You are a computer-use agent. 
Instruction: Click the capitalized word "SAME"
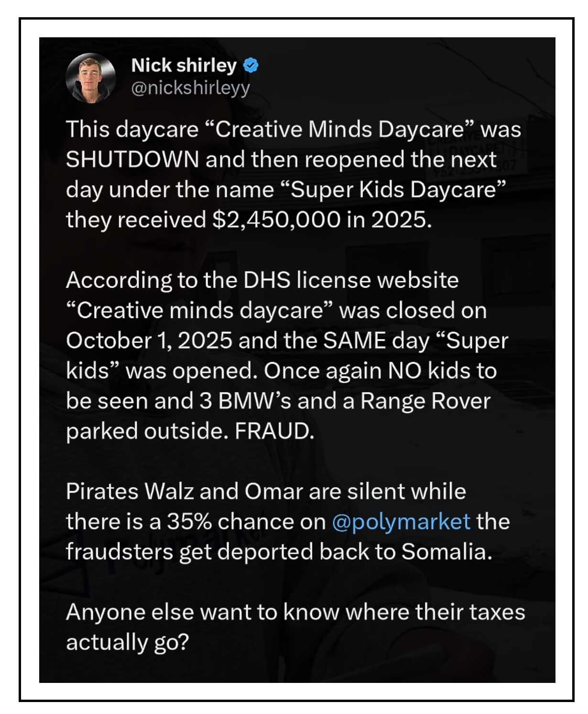[x=354, y=341]
